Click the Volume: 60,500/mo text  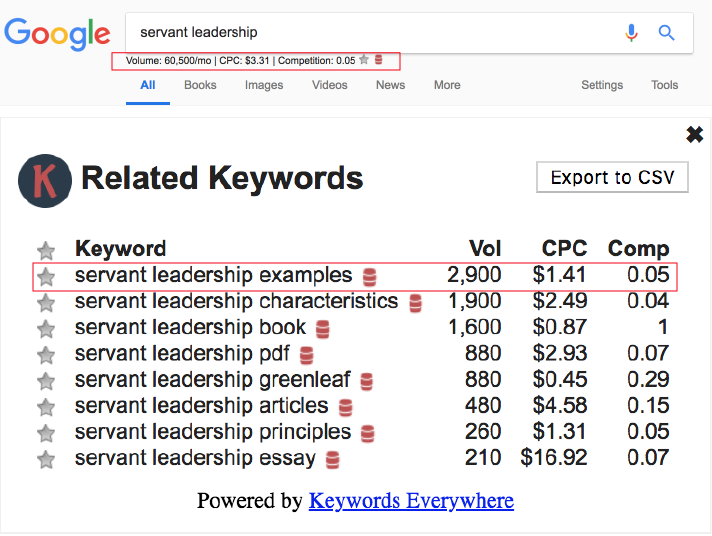pos(168,61)
